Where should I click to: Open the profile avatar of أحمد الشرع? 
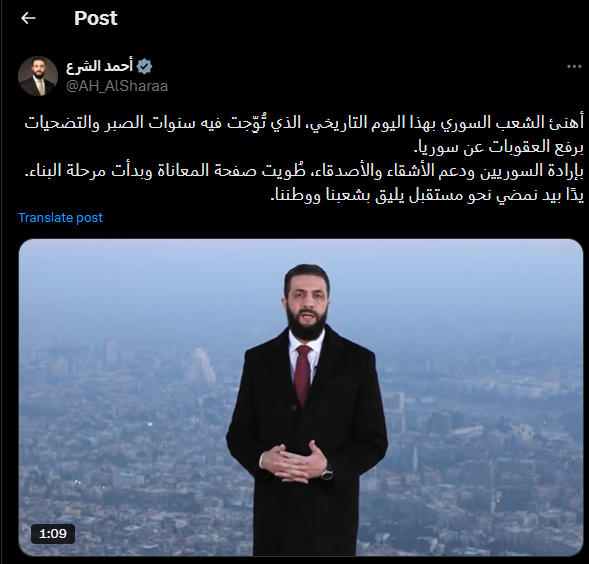click(x=38, y=76)
